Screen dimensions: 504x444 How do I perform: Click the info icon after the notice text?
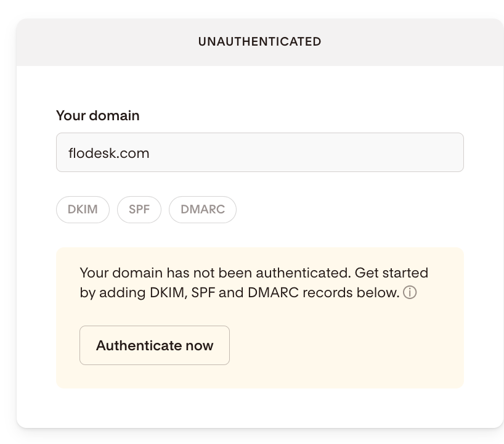[410, 293]
